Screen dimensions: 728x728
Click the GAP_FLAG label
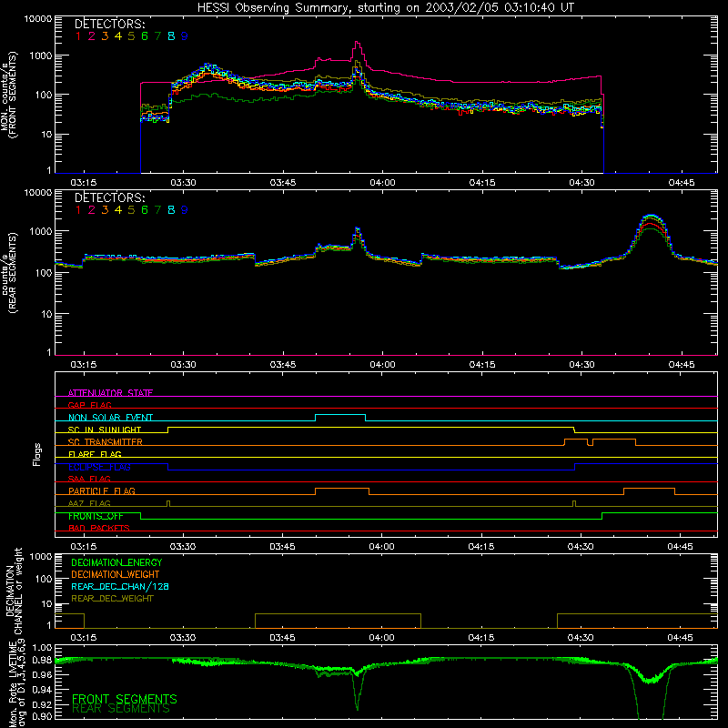pyautogui.click(x=89, y=405)
